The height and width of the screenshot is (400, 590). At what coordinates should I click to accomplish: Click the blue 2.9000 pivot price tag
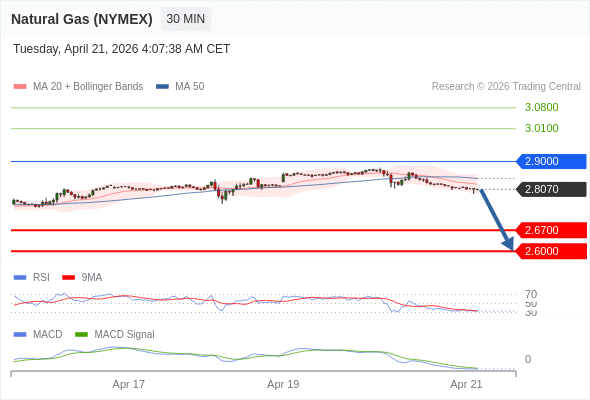pyautogui.click(x=551, y=161)
